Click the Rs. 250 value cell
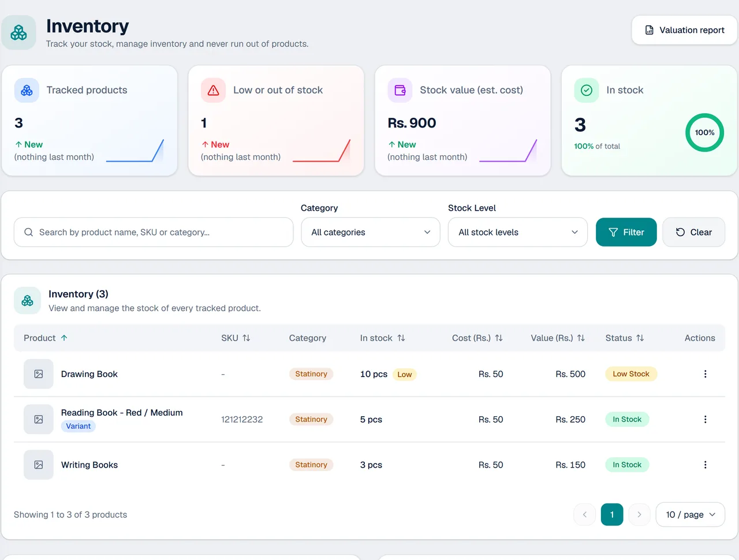This screenshot has height=560, width=739. click(570, 420)
